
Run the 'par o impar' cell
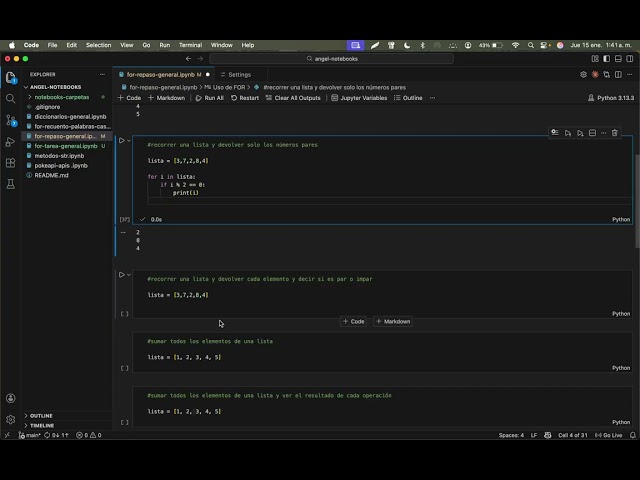click(x=122, y=275)
